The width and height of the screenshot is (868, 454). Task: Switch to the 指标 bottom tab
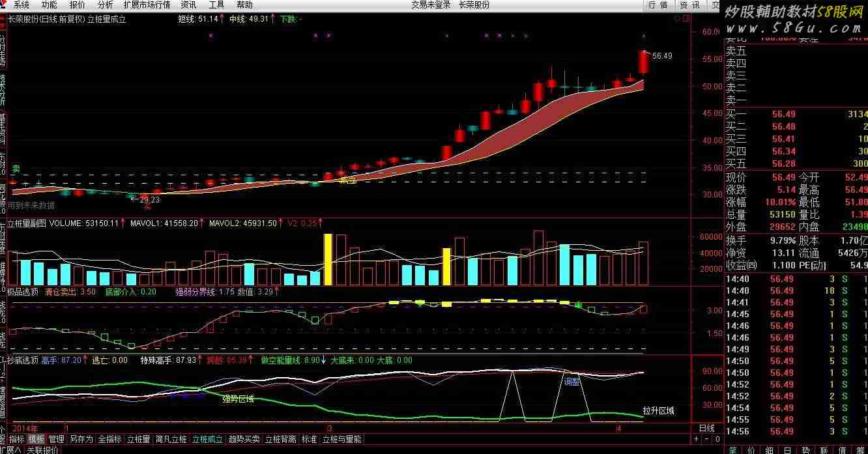[x=17, y=439]
